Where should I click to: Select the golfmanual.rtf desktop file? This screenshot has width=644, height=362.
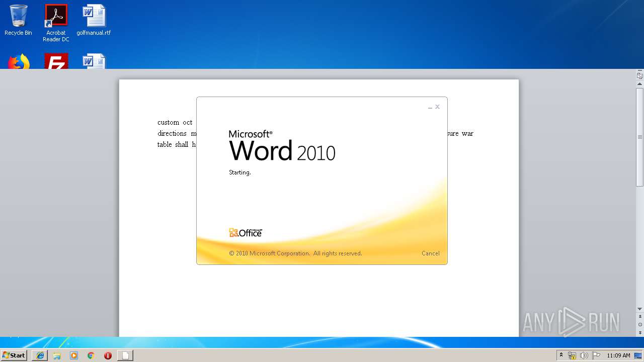click(x=94, y=20)
